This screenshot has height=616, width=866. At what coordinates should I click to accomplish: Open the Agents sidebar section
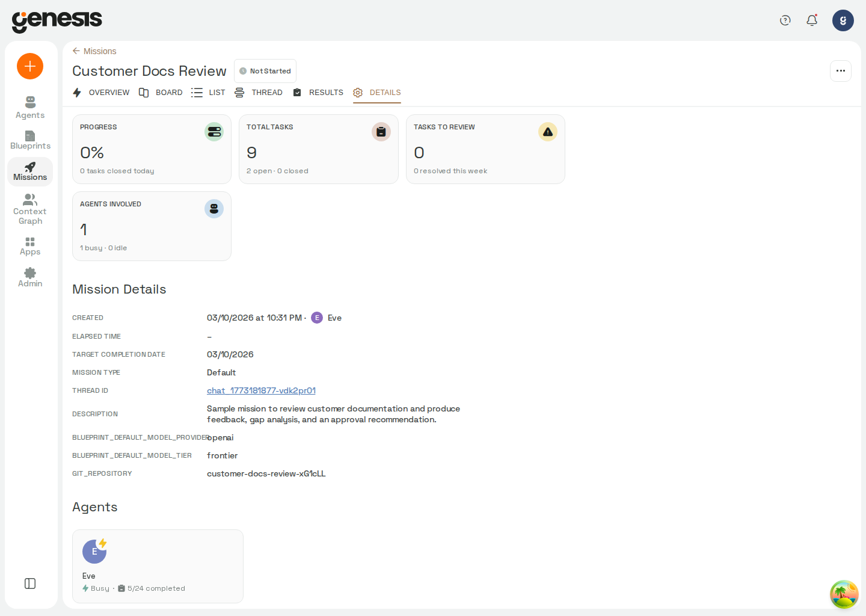tap(30, 108)
